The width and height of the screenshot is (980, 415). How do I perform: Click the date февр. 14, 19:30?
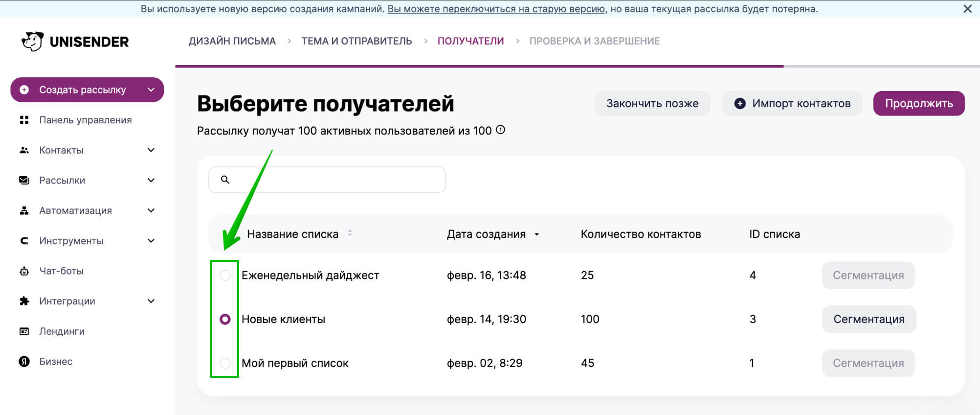487,319
